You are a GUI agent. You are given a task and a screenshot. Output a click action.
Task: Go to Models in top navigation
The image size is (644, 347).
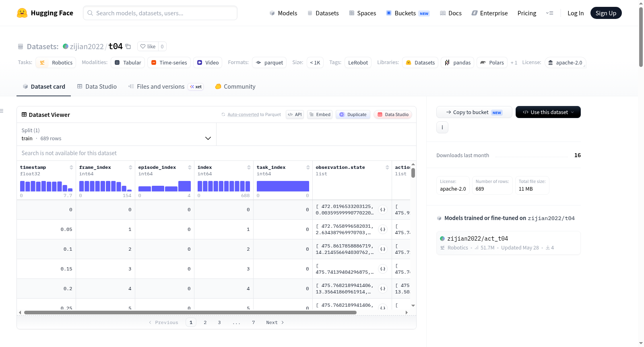tap(283, 13)
